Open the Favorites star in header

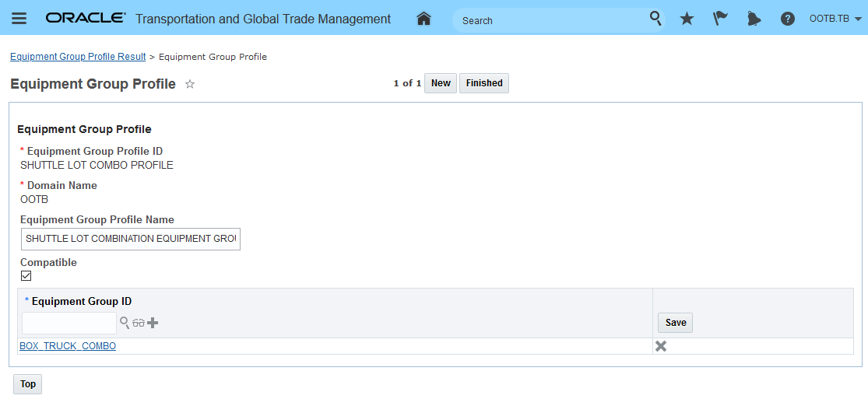click(x=687, y=19)
